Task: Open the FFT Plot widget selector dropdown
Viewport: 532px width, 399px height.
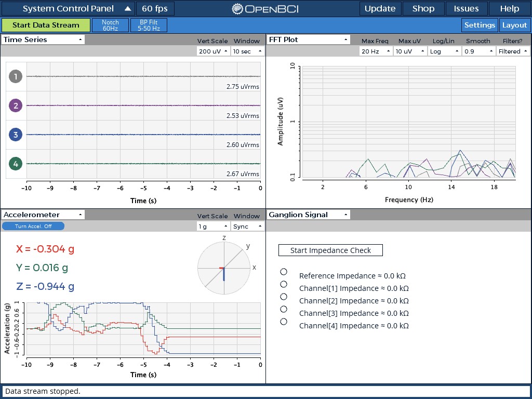Action: [308, 39]
